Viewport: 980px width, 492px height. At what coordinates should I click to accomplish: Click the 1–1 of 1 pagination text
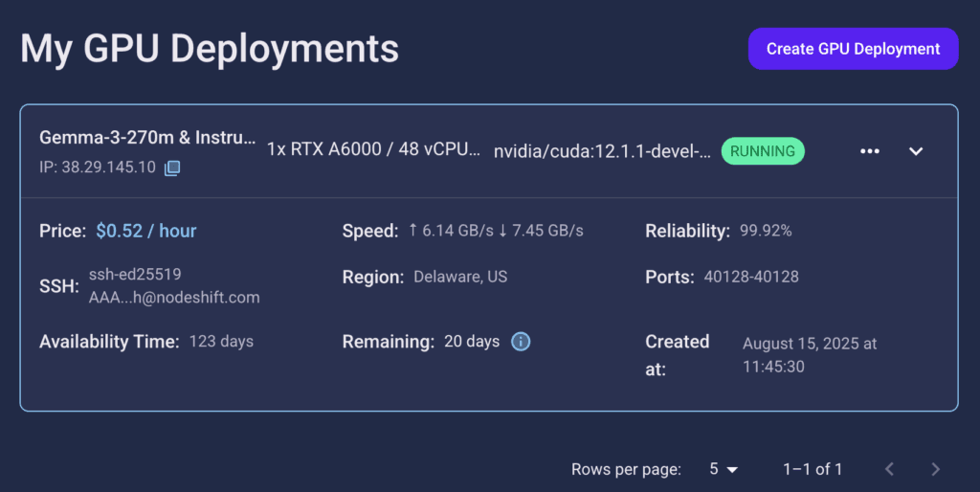(x=813, y=469)
